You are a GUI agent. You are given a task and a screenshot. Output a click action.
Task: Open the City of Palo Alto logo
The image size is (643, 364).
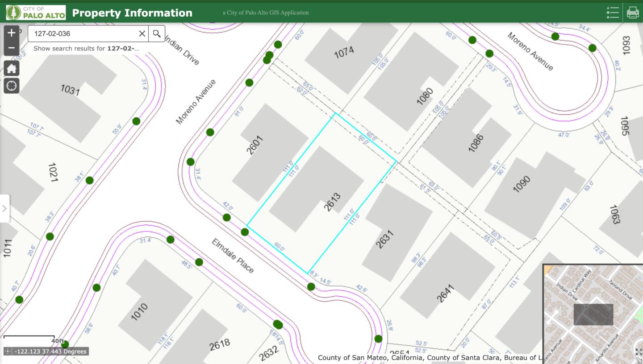(36, 12)
